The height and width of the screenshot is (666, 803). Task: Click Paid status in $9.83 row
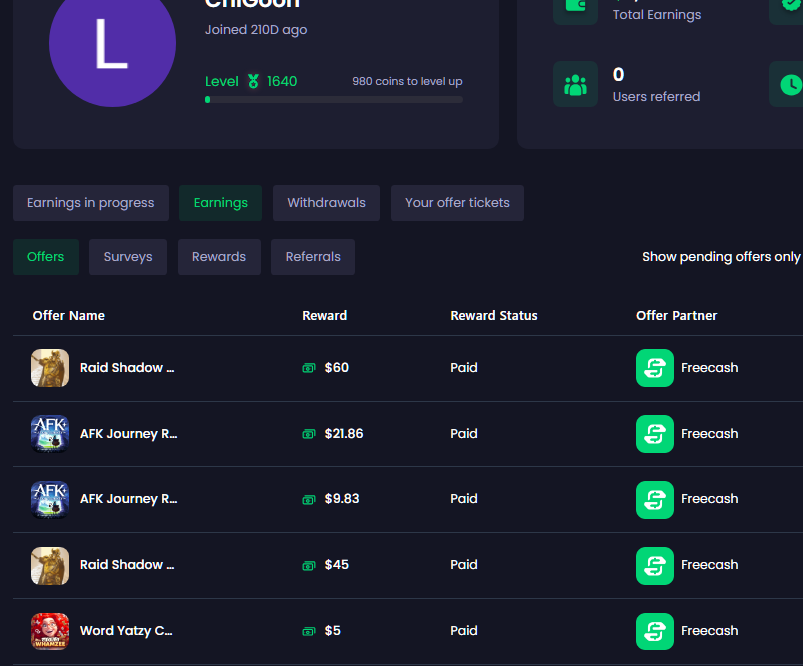point(464,499)
